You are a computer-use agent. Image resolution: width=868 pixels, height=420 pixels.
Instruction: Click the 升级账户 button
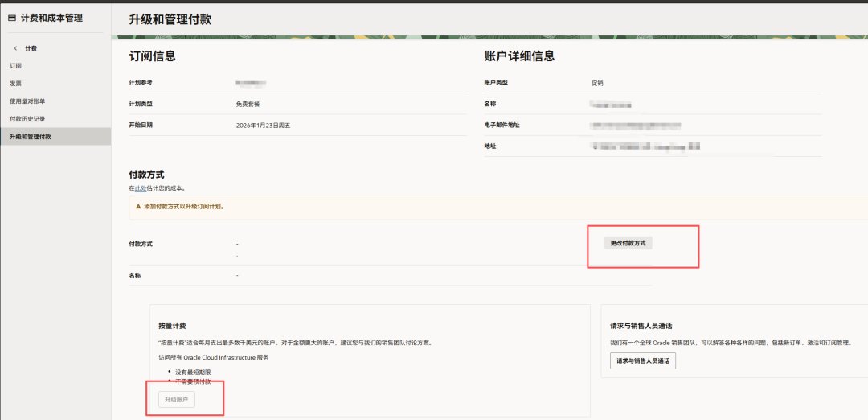(177, 399)
